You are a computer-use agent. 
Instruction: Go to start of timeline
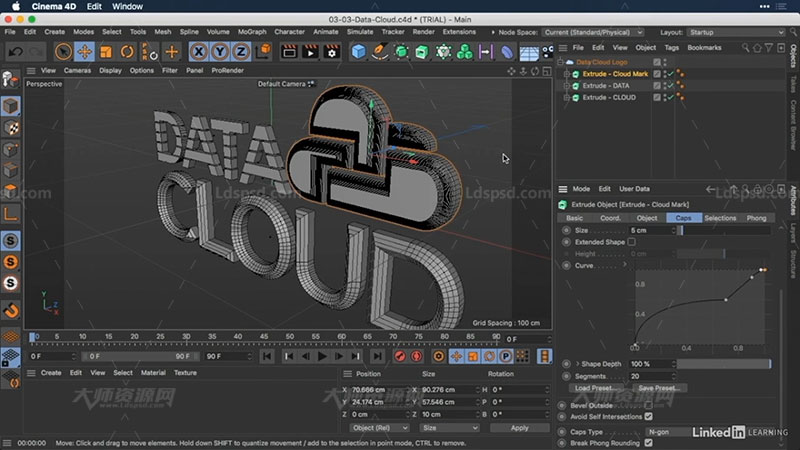[x=267, y=356]
